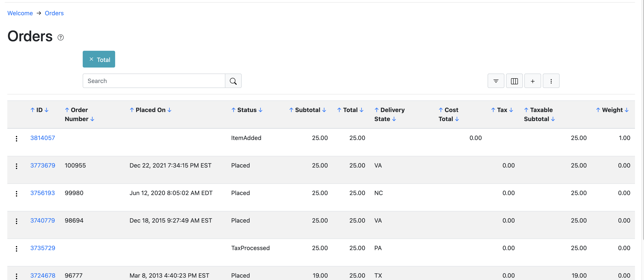Sort Weight column ascending
Viewport: 644px width, 280px height.
click(598, 110)
